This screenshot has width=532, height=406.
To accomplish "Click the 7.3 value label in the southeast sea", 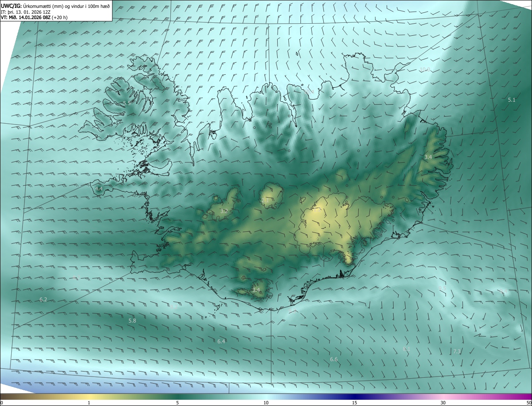I will (x=457, y=351).
